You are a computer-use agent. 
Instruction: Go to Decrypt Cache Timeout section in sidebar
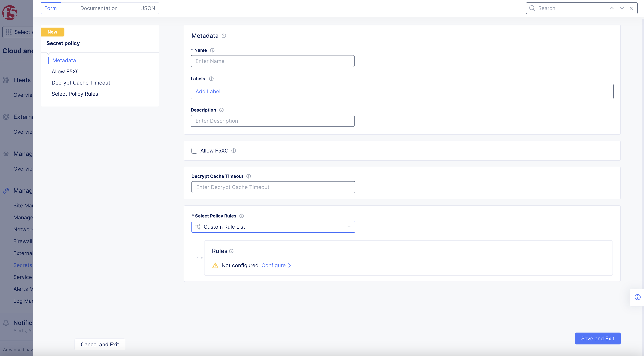[81, 83]
